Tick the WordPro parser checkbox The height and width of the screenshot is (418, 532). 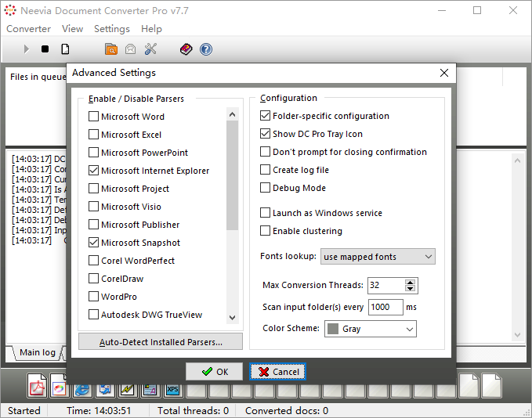click(x=93, y=297)
